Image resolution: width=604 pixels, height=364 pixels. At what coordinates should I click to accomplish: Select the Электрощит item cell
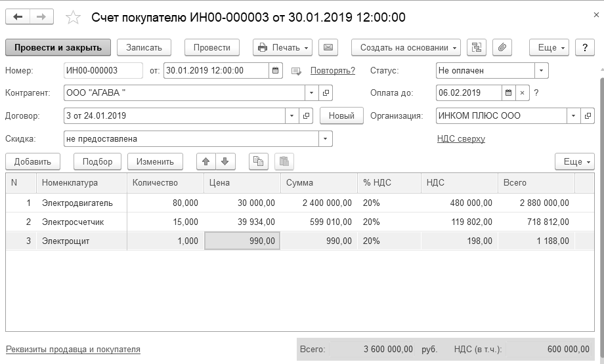click(x=81, y=241)
